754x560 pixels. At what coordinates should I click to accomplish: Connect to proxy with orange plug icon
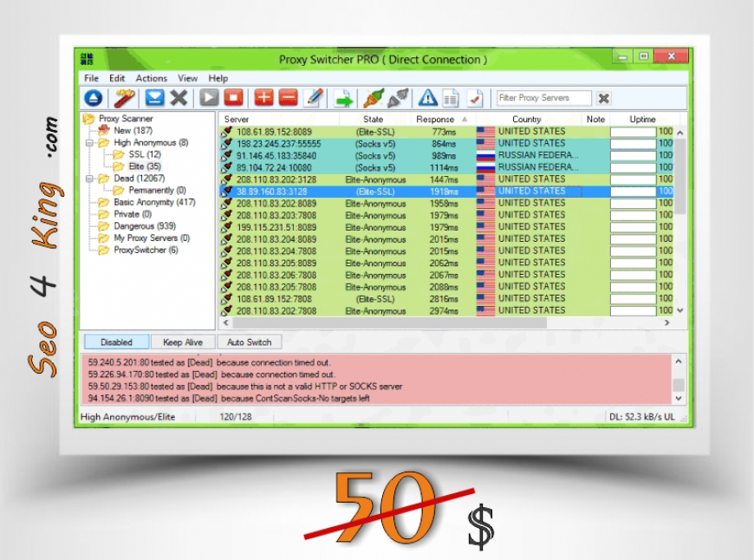click(374, 98)
